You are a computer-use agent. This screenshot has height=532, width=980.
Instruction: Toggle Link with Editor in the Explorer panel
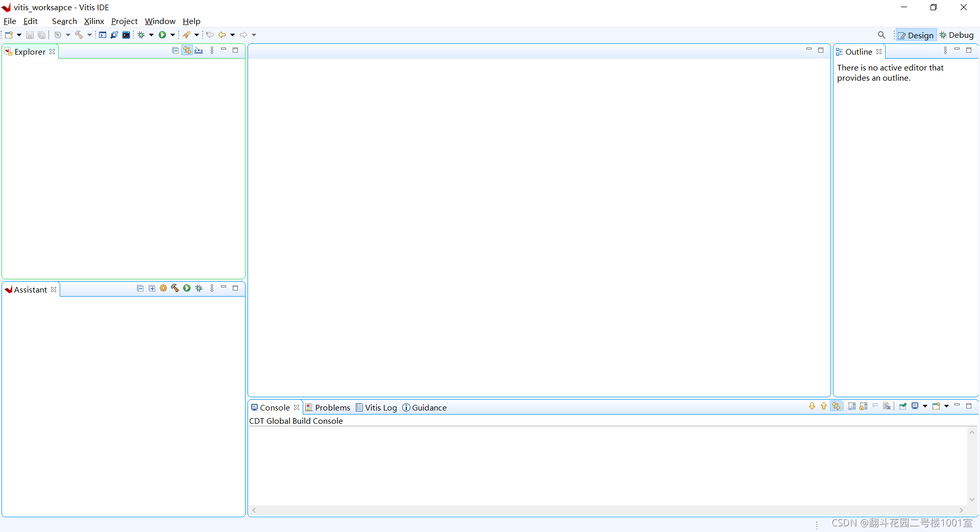pos(187,50)
